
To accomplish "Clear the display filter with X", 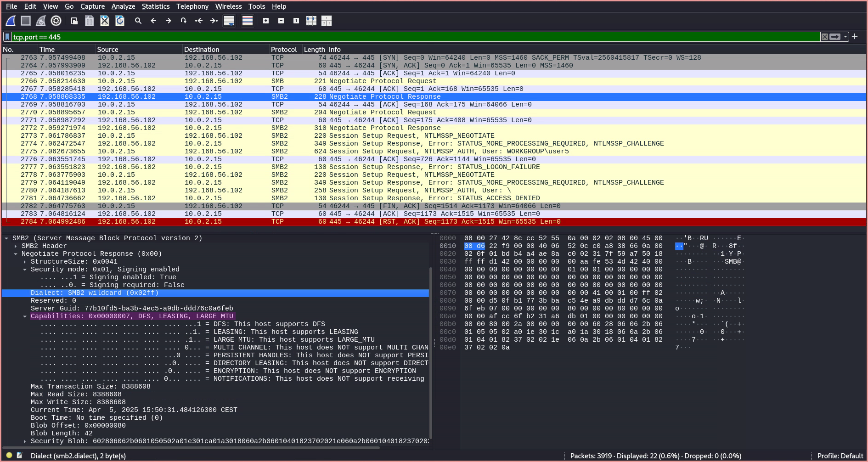I will pos(825,37).
